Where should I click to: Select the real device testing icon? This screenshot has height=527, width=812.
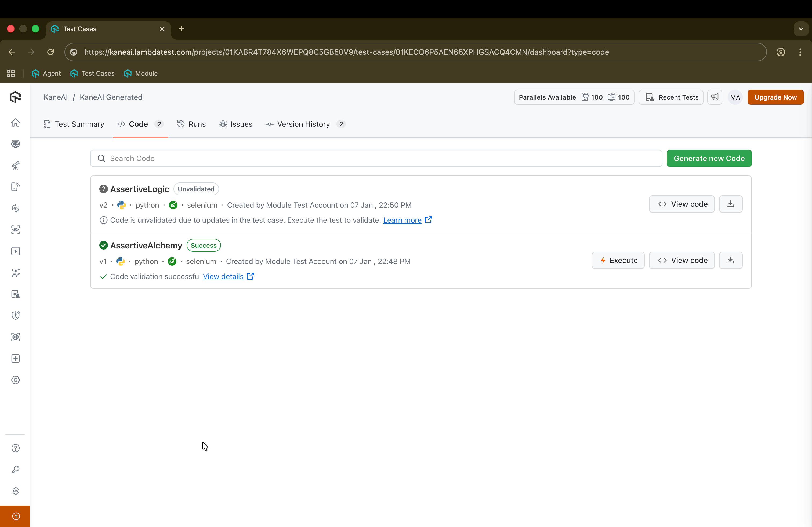[15, 186]
